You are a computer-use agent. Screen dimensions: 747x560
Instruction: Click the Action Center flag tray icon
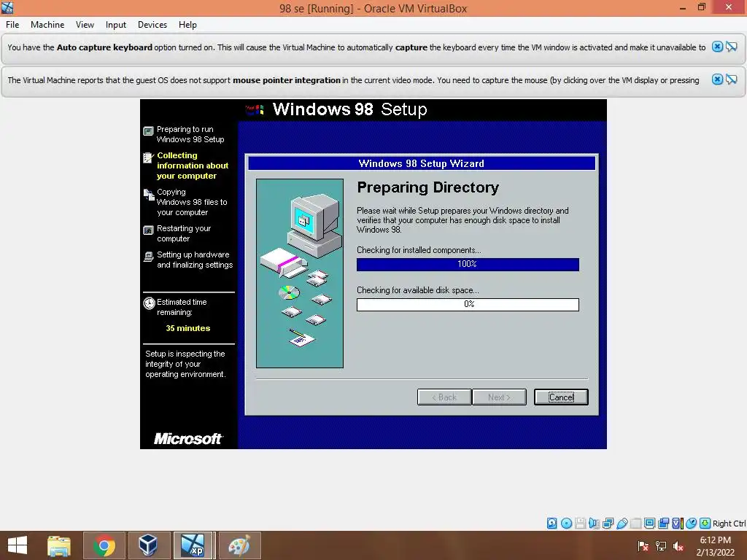pyautogui.click(x=643, y=545)
